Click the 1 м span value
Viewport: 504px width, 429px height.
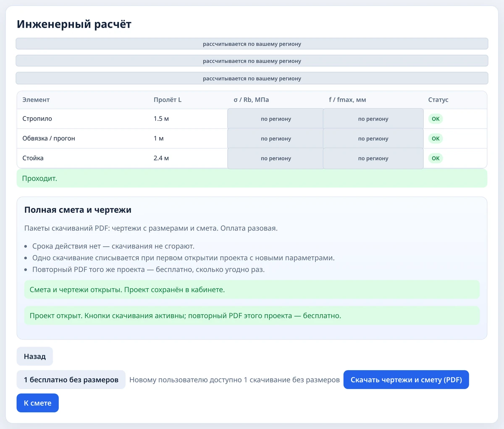tap(159, 139)
